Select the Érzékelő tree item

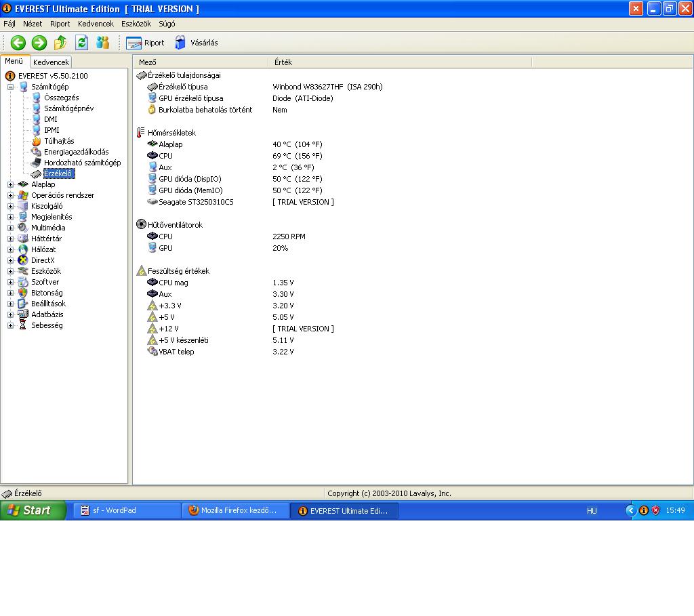tap(59, 173)
